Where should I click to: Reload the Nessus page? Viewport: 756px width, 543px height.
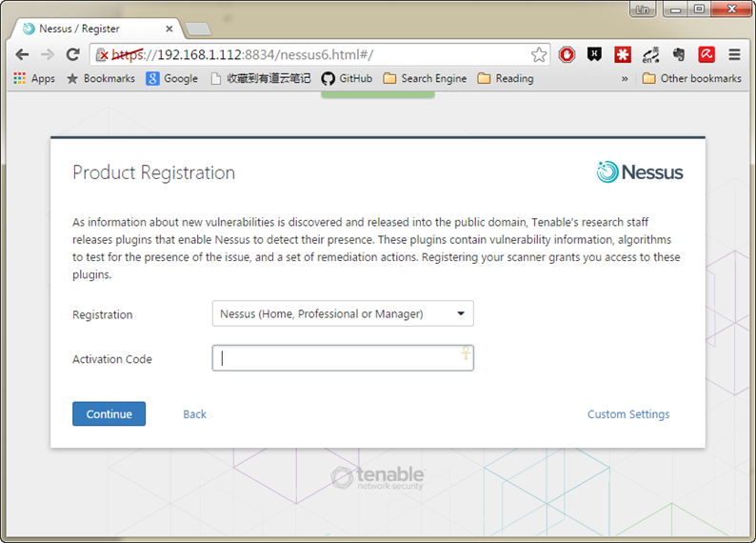coord(72,55)
